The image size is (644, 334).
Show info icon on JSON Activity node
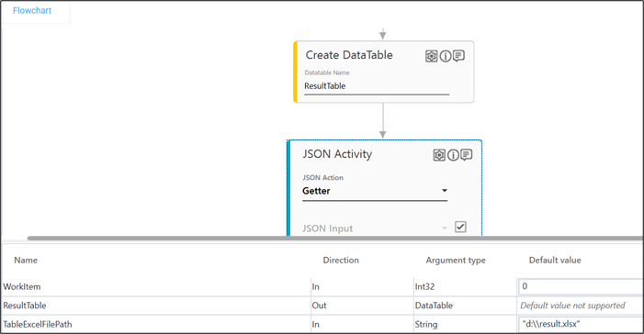(x=453, y=155)
